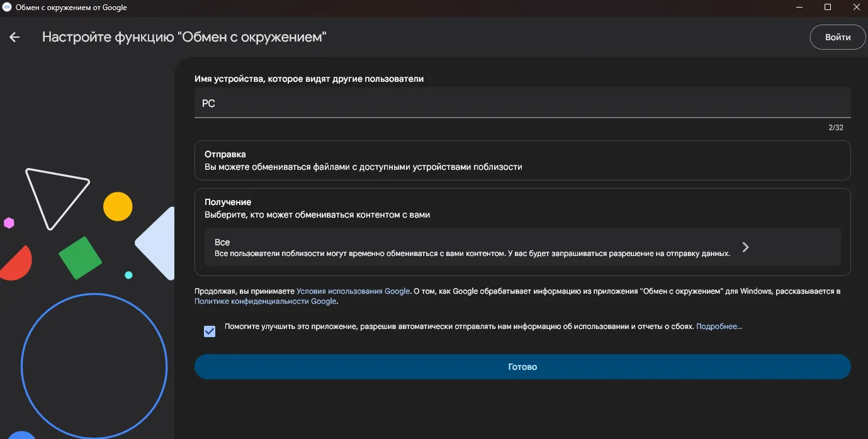This screenshot has width=868, height=439.
Task: Click the chevron next to the "Все" option
Action: click(745, 247)
